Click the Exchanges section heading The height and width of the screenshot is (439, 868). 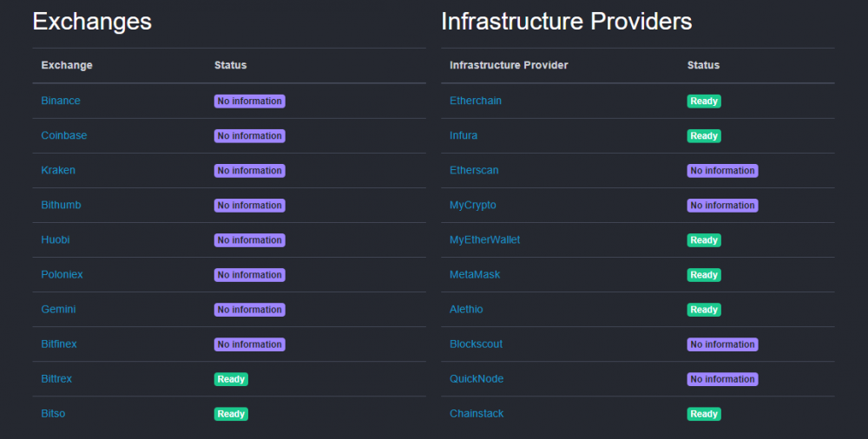92,23
